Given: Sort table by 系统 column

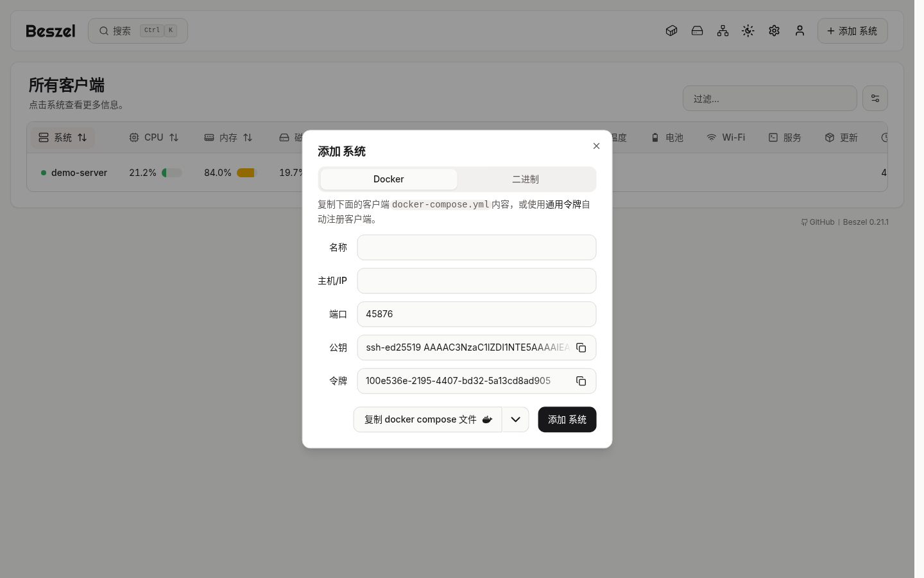Looking at the screenshot, I should 63,137.
